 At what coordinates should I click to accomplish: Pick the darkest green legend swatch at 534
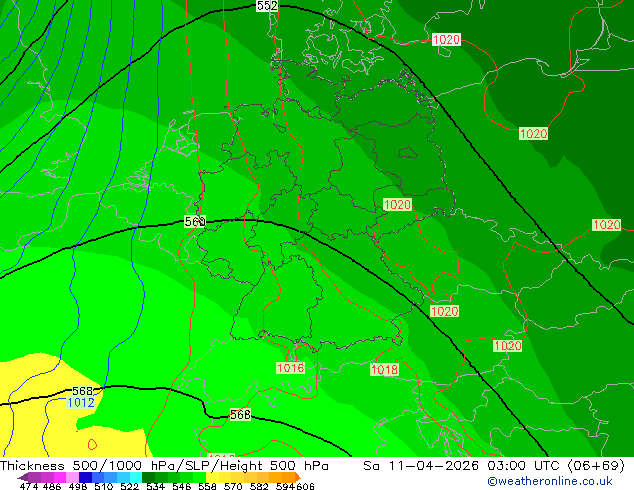pyautogui.click(x=148, y=477)
